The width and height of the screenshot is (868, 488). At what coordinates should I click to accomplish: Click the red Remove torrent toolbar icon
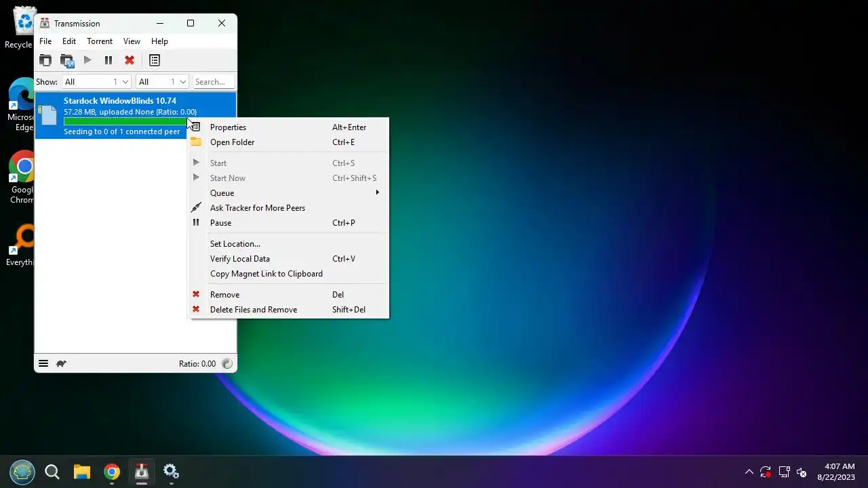[x=130, y=60]
